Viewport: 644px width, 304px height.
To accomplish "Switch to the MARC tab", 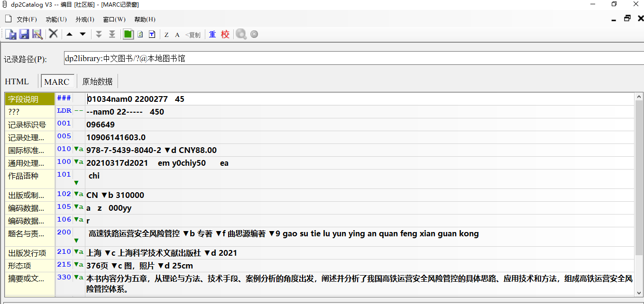I will 57,81.
